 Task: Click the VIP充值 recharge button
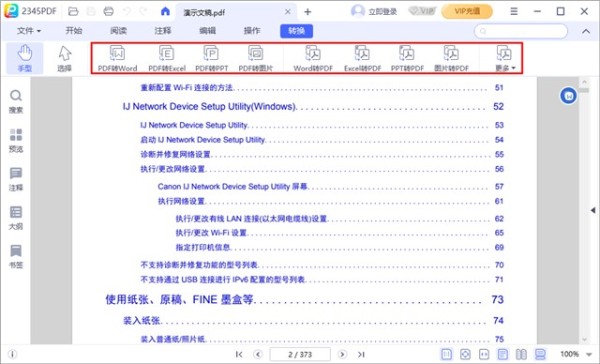467,11
